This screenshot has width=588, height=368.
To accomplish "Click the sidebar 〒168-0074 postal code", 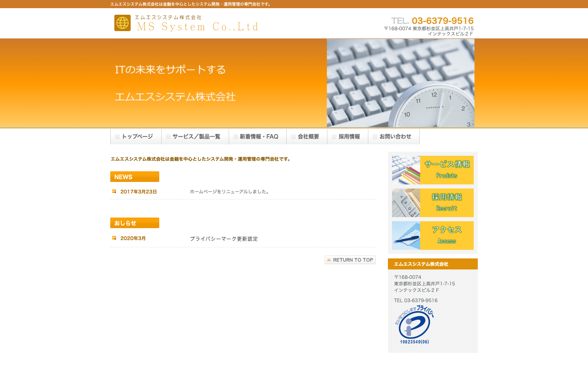I will (408, 277).
